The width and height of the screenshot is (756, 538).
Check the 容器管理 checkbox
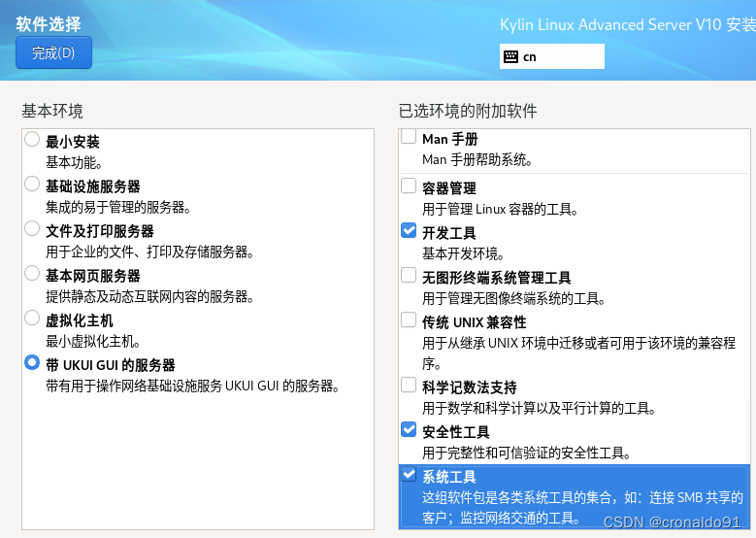point(409,185)
